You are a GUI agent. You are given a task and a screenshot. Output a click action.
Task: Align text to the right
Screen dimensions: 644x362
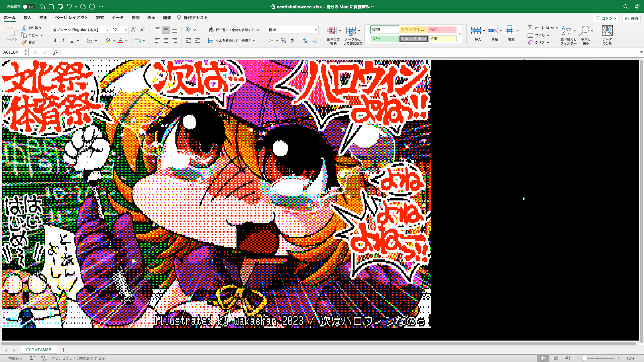coord(175,40)
